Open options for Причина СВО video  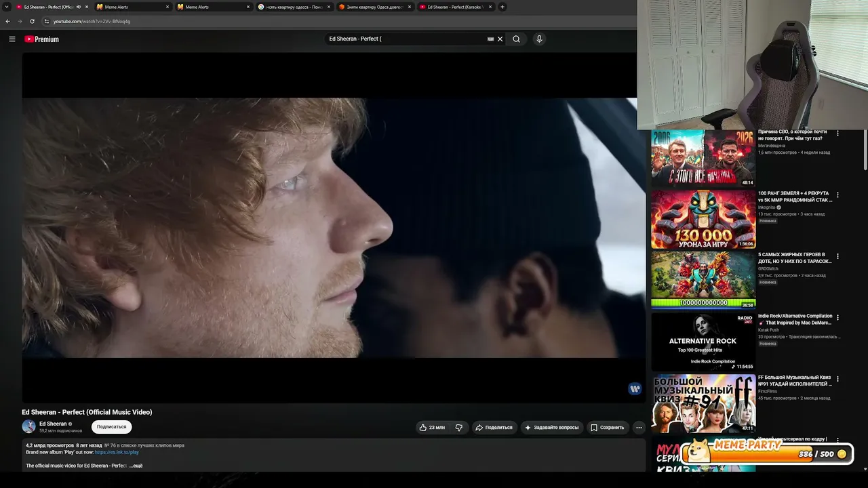coord(837,134)
